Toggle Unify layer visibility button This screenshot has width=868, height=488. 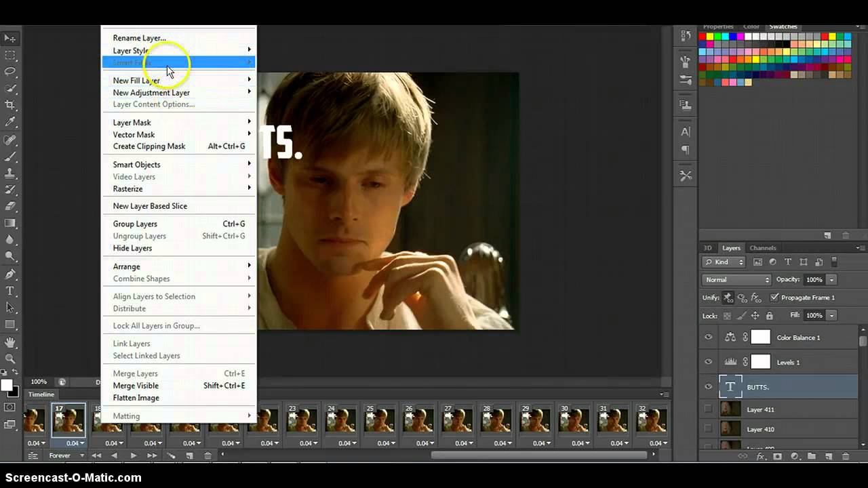[742, 298]
